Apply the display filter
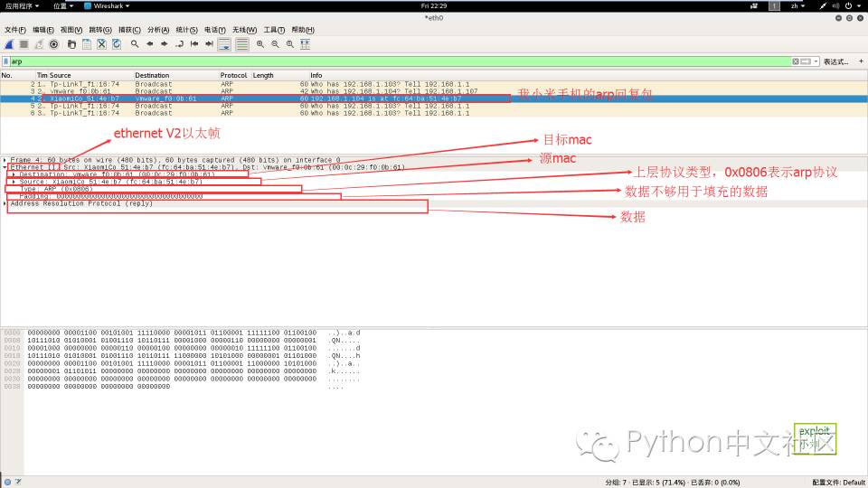 click(806, 61)
